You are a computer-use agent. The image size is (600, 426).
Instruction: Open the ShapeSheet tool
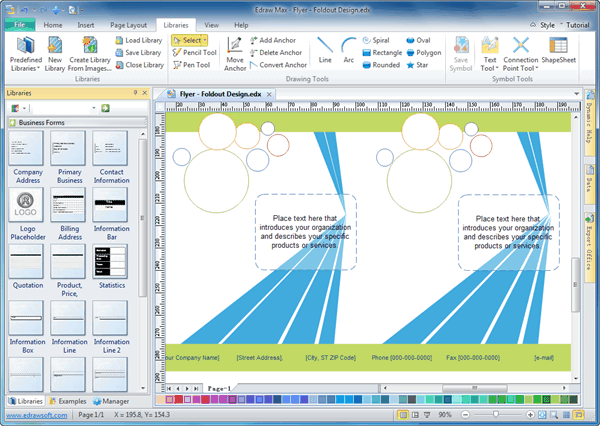click(560, 52)
